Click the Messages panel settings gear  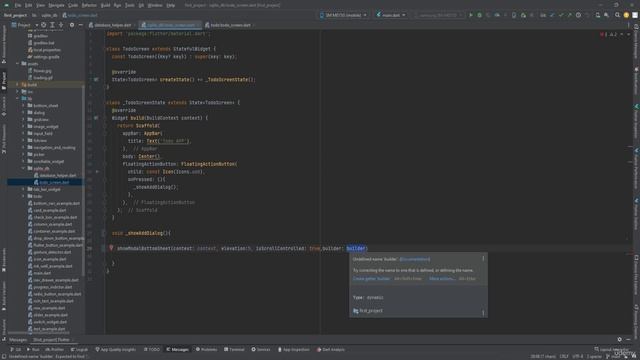(619, 339)
